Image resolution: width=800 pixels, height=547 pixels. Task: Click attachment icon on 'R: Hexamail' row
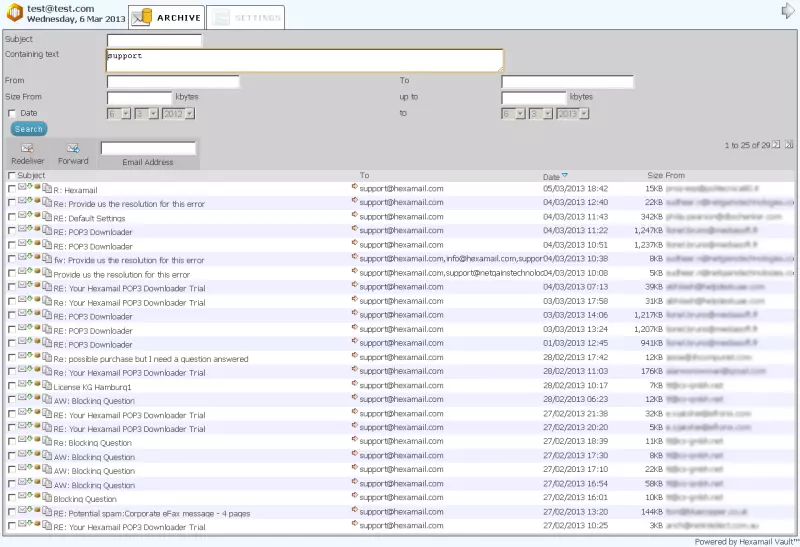[47, 188]
